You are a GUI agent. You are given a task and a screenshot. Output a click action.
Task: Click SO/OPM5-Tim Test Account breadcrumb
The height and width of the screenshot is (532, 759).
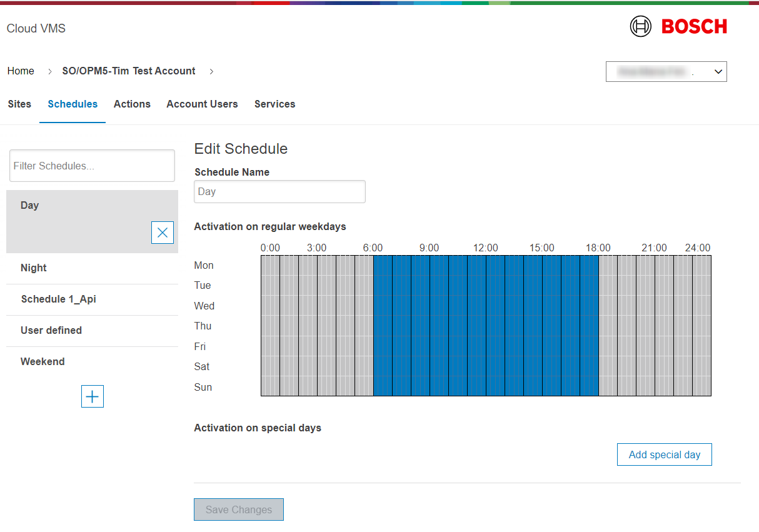point(129,71)
